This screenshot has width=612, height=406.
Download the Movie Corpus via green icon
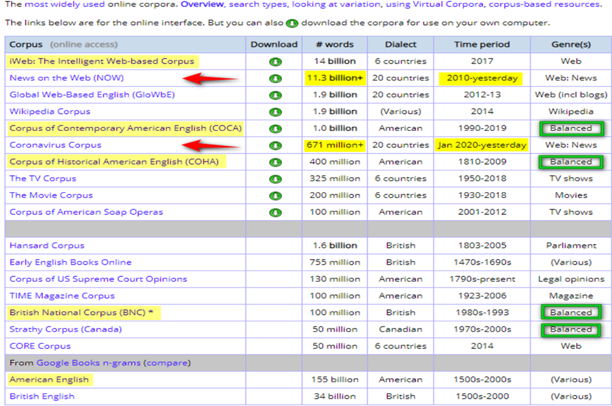274,195
